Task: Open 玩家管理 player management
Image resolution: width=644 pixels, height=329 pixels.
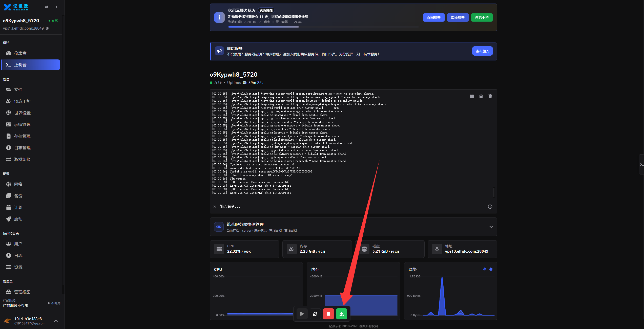Action: coord(30,124)
